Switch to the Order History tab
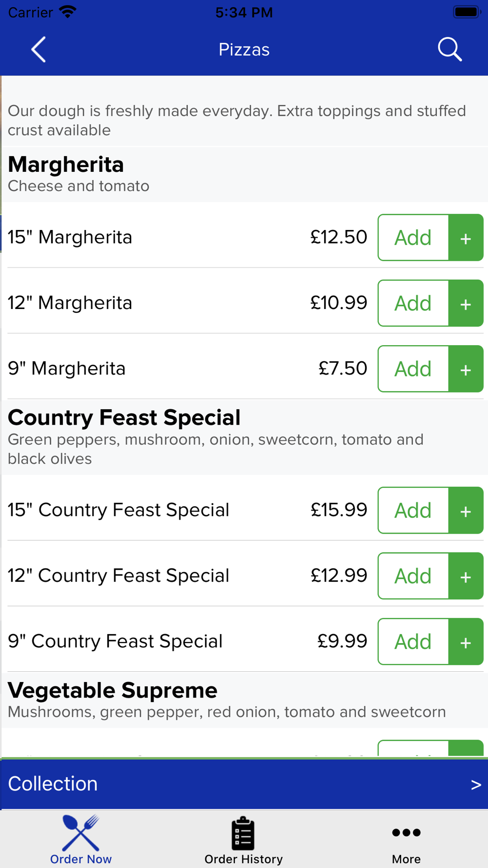 pos(244,840)
